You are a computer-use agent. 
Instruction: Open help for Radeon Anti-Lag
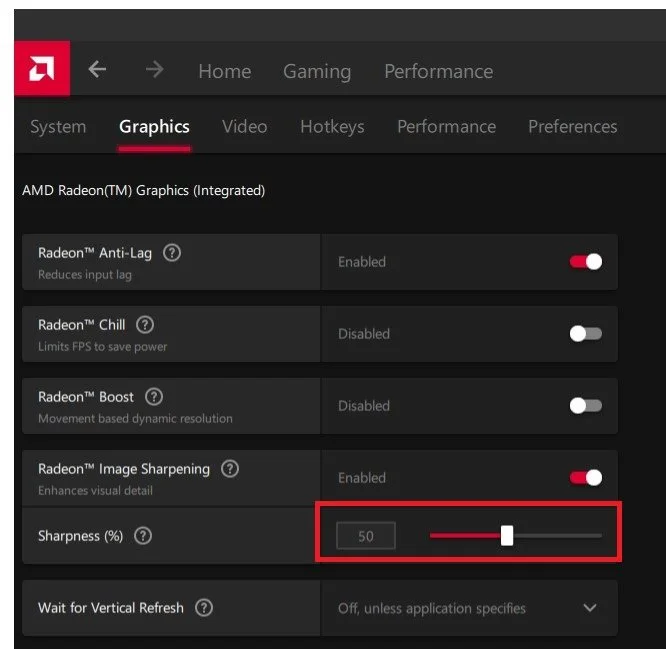click(x=172, y=253)
